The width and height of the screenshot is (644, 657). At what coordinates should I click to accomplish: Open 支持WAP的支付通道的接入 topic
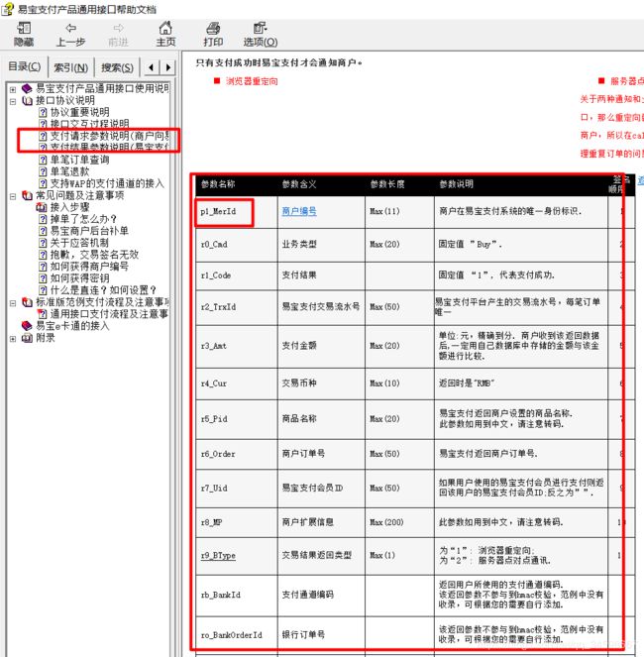107,183
